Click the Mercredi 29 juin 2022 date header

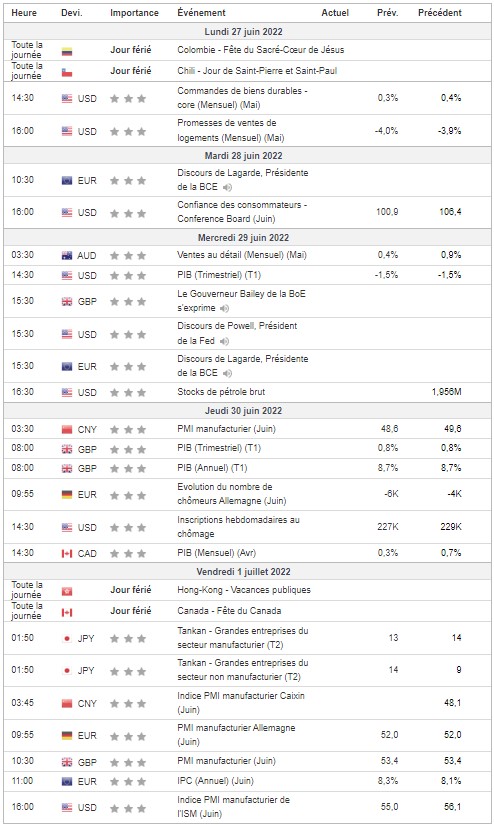click(243, 238)
